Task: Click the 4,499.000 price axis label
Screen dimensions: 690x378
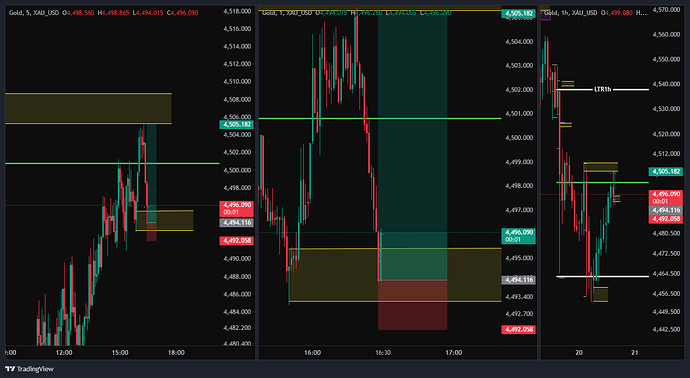Action: (520, 161)
